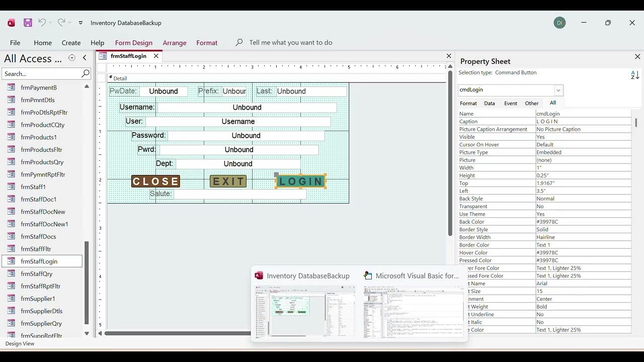The width and height of the screenshot is (644, 362).
Task: Click the red Access application icon
Action: click(12, 23)
